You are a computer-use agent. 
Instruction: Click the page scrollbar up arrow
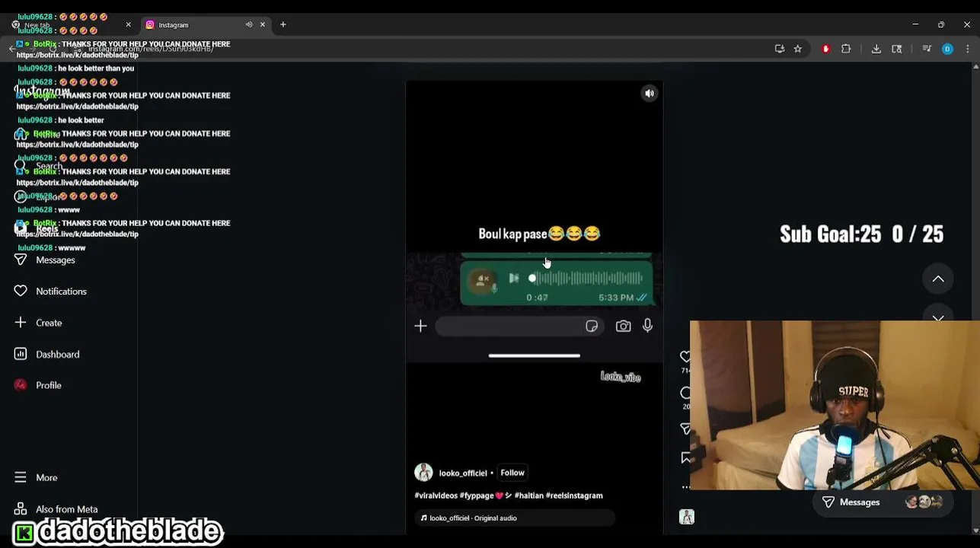(x=975, y=68)
